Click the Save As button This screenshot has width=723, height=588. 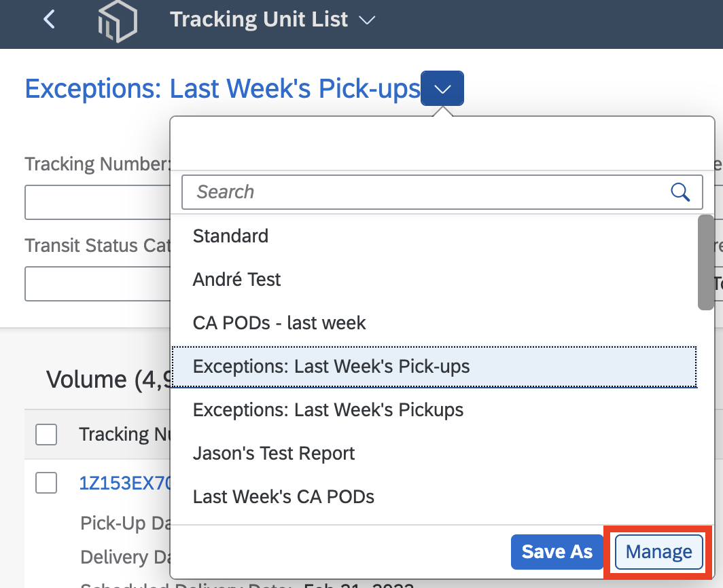[x=557, y=551]
